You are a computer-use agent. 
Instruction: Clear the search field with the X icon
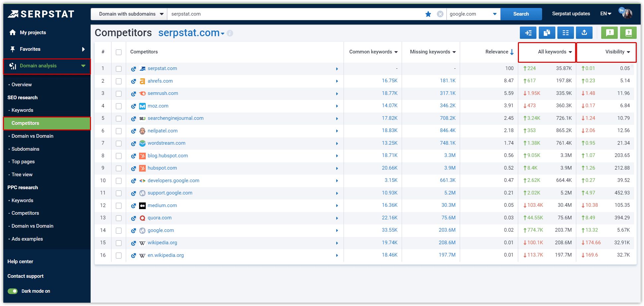click(x=440, y=14)
